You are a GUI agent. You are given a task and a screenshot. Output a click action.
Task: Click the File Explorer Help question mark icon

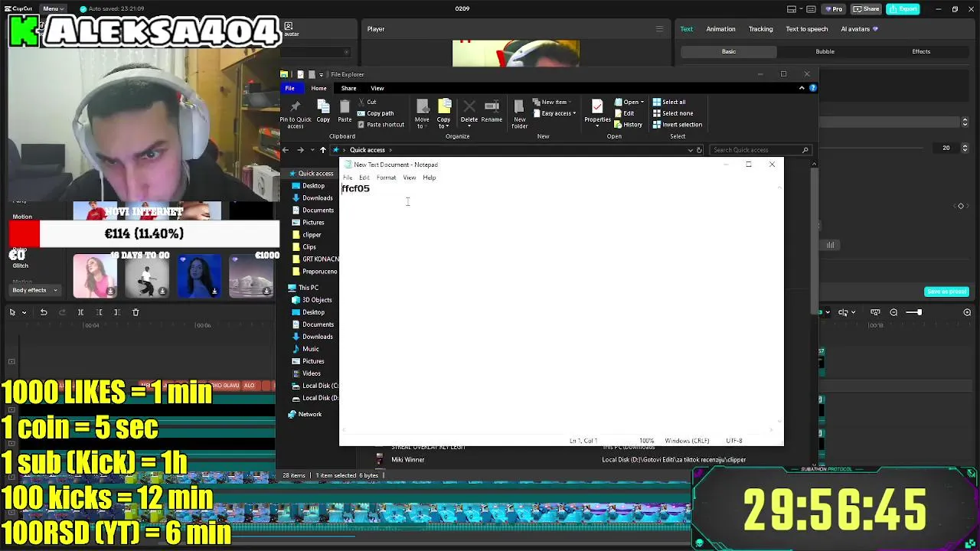point(813,88)
